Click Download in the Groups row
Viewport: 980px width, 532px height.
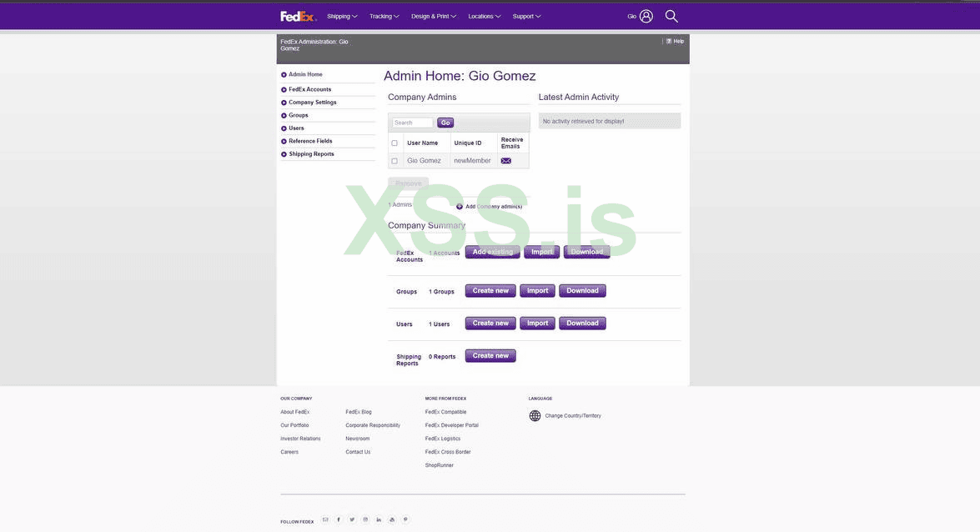click(582, 291)
